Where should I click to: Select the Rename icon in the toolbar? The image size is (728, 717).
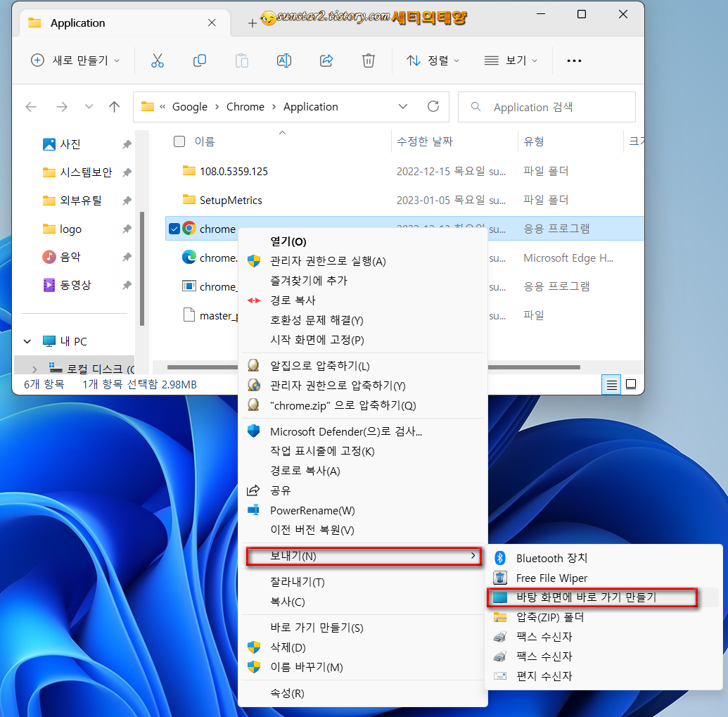click(x=284, y=61)
